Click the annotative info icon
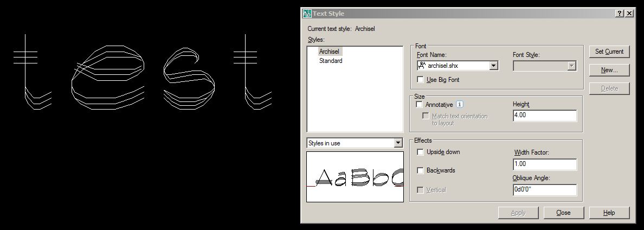 [x=460, y=104]
